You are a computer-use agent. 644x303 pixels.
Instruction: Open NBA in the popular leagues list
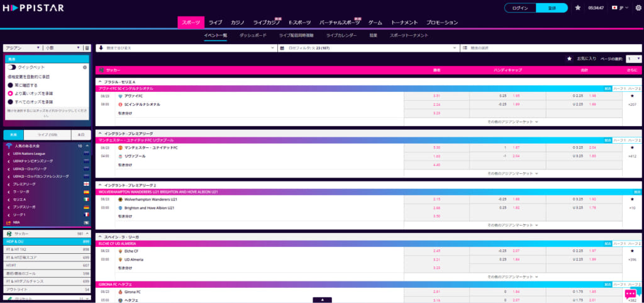(x=16, y=222)
